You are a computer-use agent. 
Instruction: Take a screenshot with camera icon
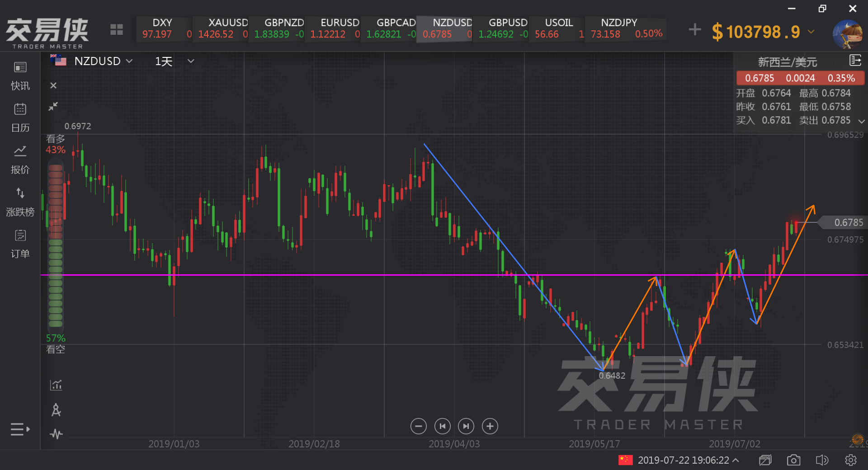pyautogui.click(x=793, y=460)
